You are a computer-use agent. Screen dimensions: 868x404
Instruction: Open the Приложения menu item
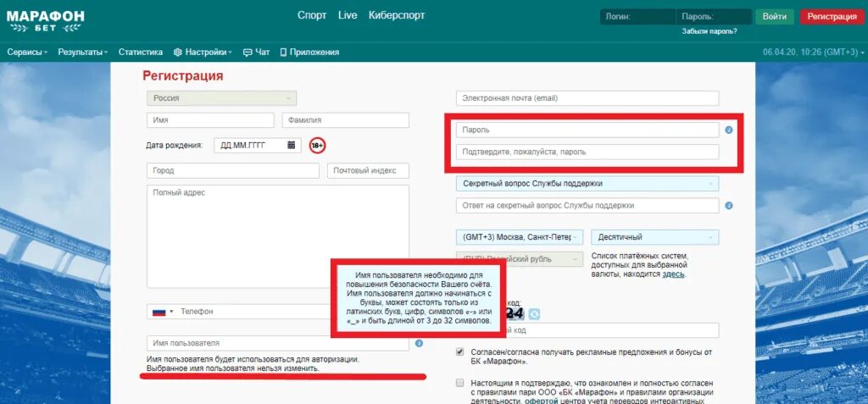click(x=309, y=53)
